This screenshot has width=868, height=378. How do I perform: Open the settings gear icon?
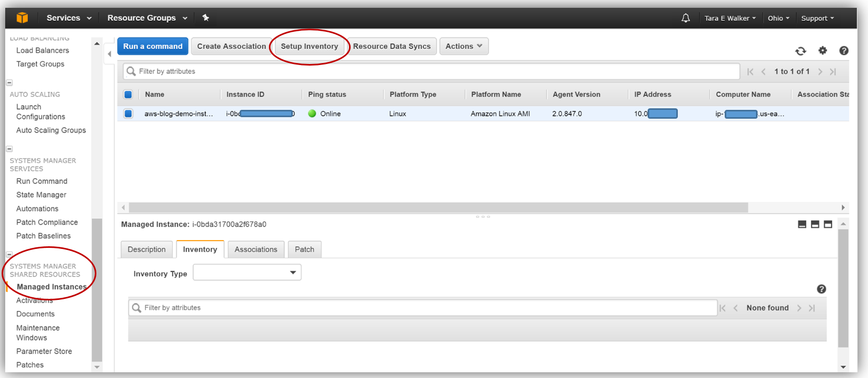[x=823, y=51]
